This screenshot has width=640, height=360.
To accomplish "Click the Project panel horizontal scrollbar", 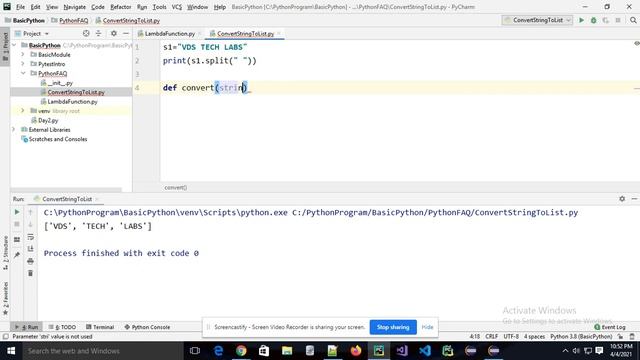I will (x=66, y=190).
